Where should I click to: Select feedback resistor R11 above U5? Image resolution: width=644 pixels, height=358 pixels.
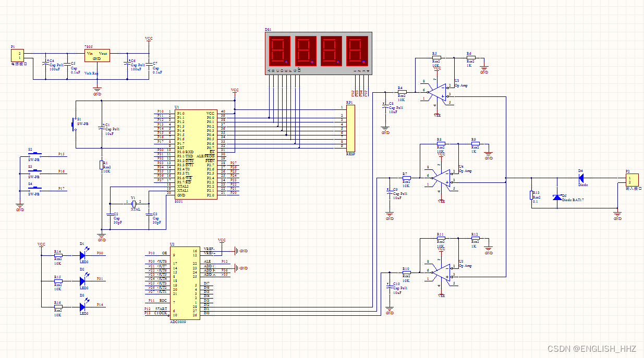(x=440, y=238)
